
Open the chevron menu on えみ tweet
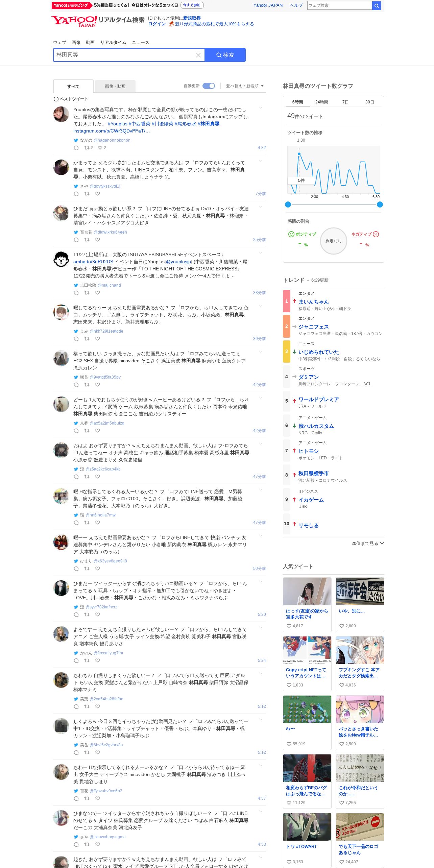tap(261, 306)
